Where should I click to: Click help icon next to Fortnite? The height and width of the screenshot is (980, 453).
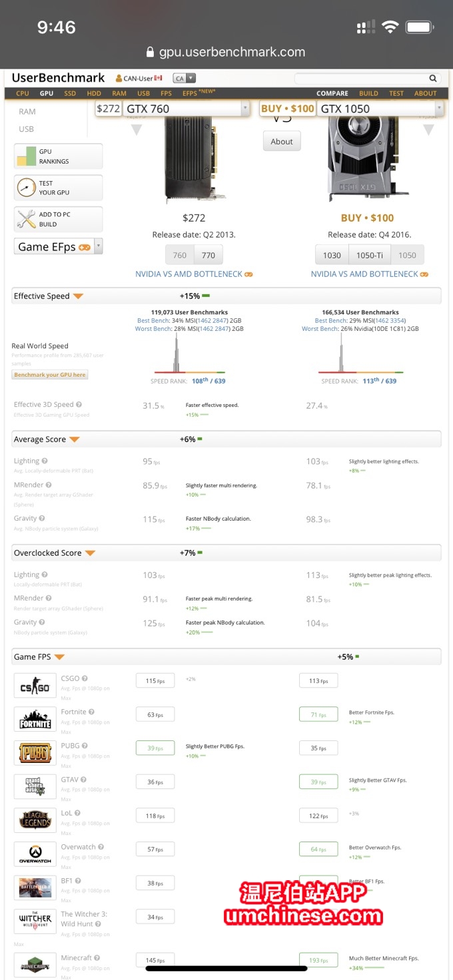tap(91, 712)
